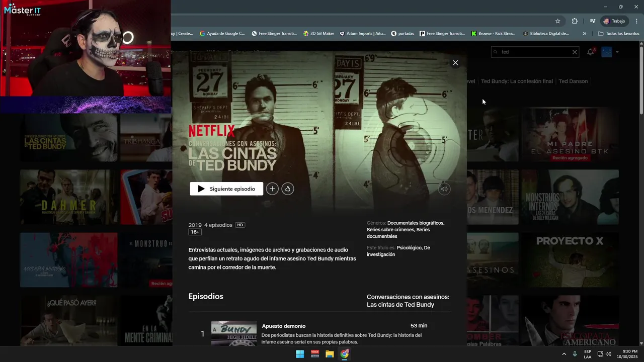
Task: Open the Chrome extensions puzzle icon
Action: [x=575, y=21]
